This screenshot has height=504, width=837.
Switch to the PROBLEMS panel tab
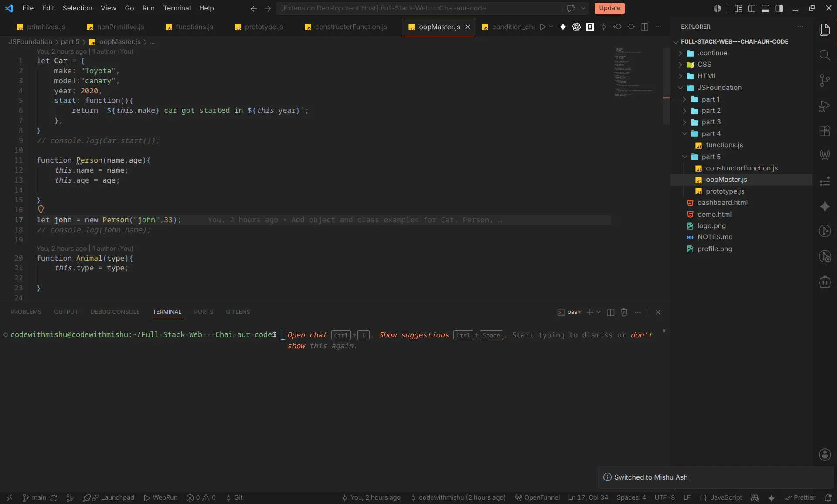coord(26,312)
